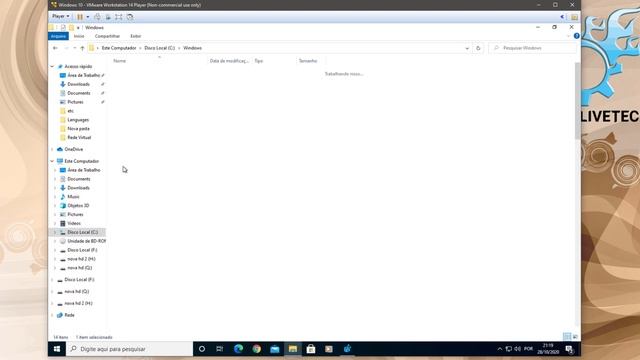Open the volume icon in system tray
The image size is (640, 360).
click(518, 349)
